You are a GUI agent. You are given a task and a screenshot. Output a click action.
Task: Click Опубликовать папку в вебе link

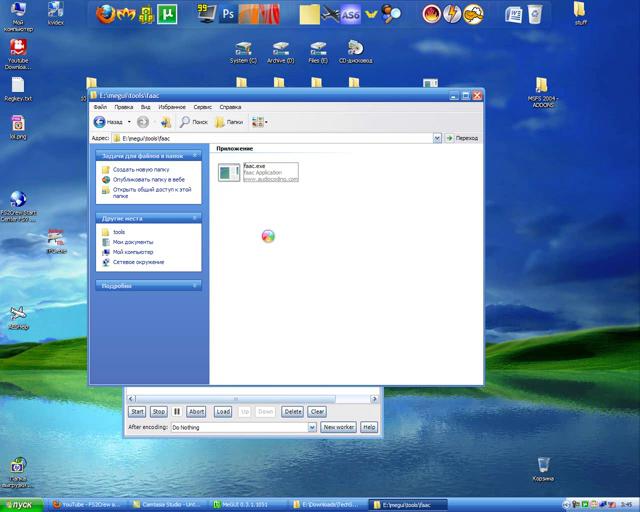pyautogui.click(x=149, y=179)
